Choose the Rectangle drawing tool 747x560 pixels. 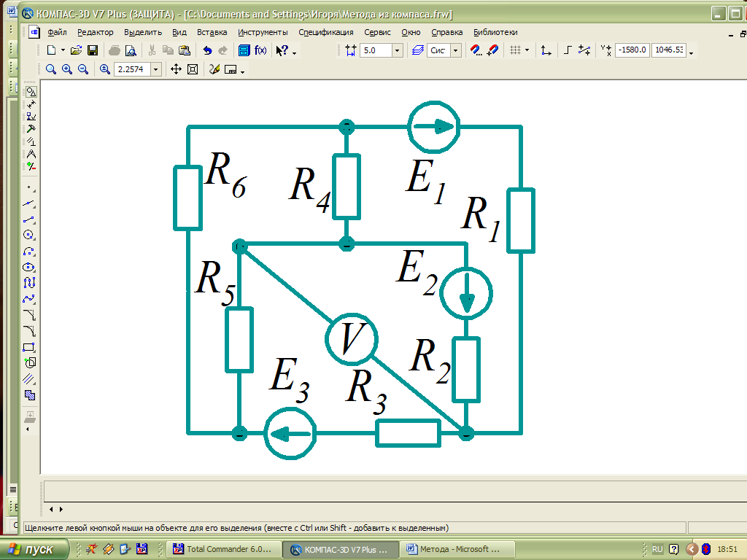pyautogui.click(x=29, y=347)
